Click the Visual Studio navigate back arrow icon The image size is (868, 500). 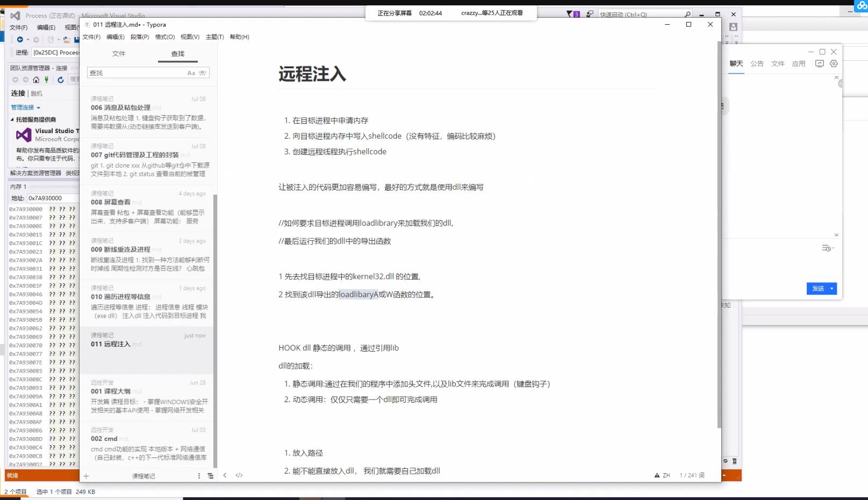click(20, 40)
